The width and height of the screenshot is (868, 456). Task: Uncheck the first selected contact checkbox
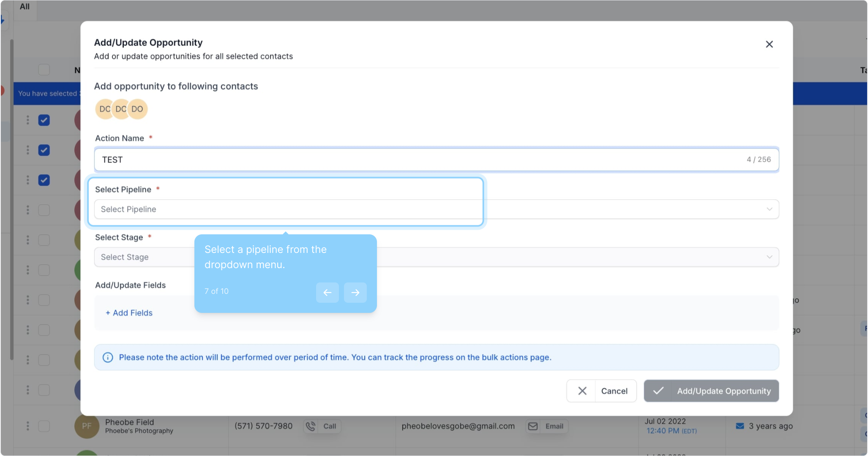tap(44, 120)
